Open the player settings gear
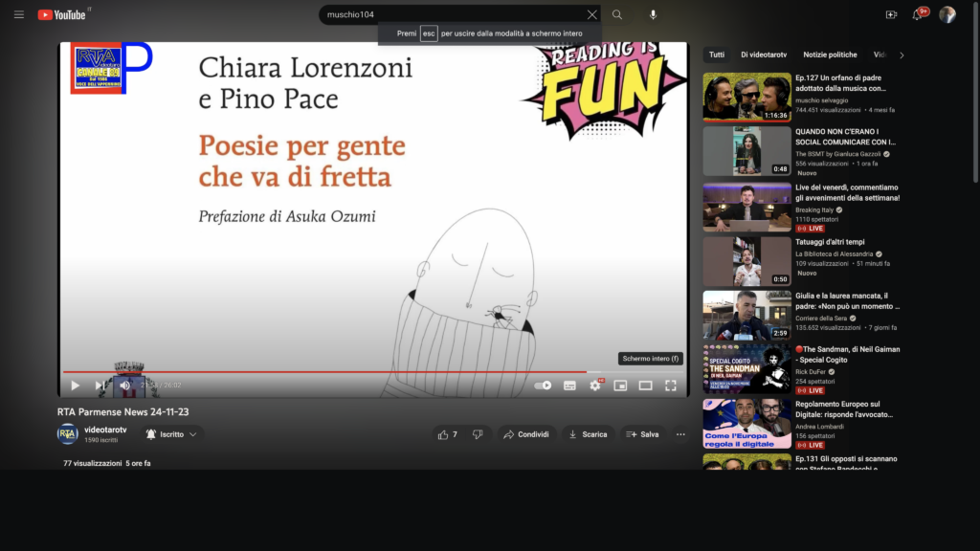 click(x=595, y=386)
